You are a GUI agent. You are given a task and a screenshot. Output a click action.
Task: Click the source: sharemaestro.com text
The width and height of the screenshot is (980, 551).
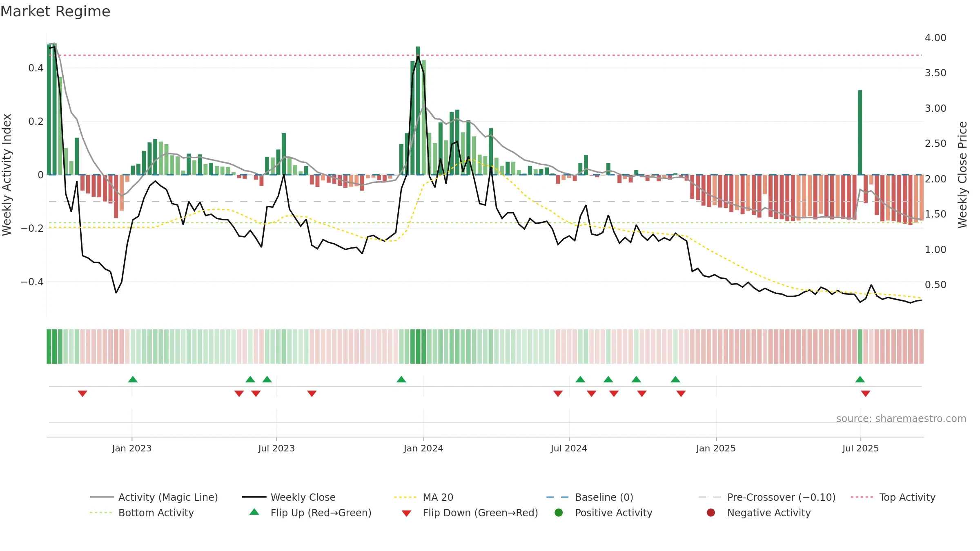coord(901,418)
